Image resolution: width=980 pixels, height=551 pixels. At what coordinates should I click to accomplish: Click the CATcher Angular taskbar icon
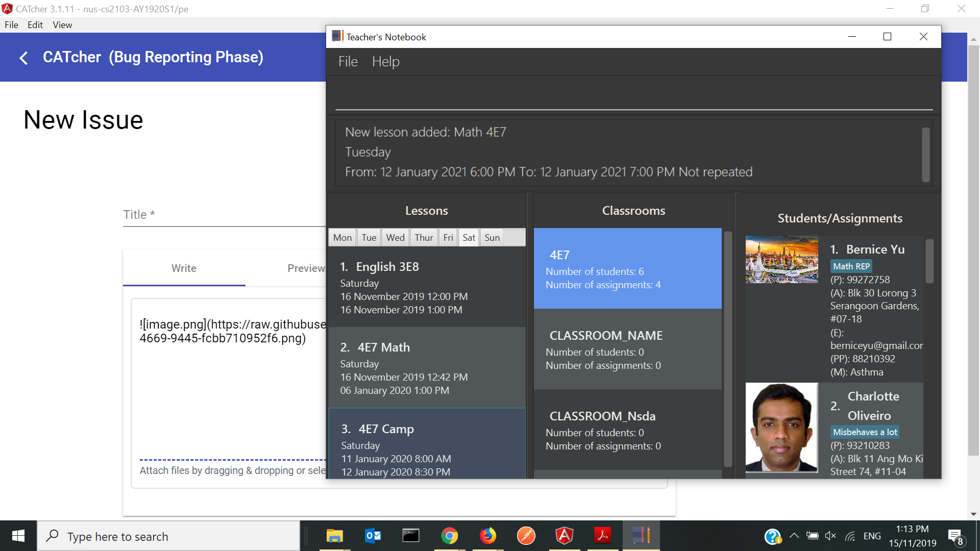564,536
